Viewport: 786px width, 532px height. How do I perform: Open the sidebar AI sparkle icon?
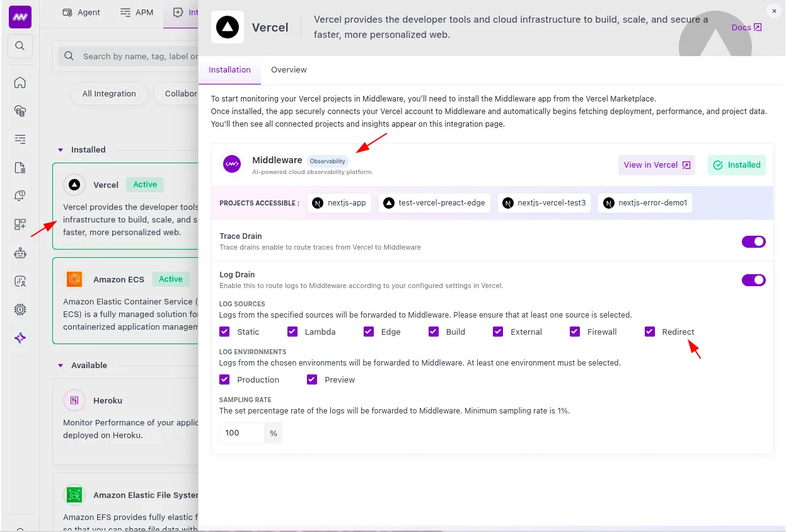[20, 338]
